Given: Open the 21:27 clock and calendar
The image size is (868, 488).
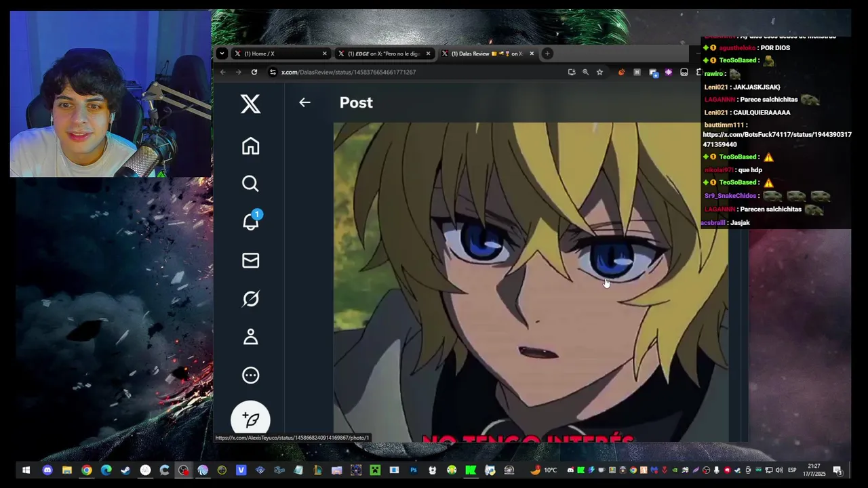Looking at the screenshot, I should pos(814,470).
